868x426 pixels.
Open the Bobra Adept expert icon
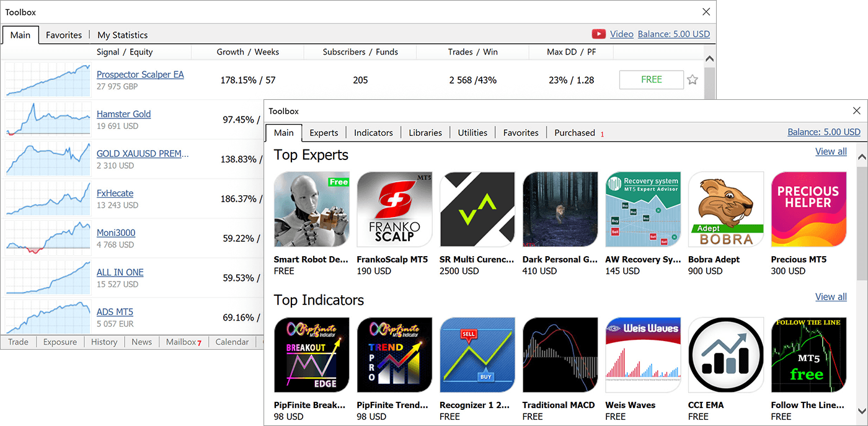pos(725,210)
